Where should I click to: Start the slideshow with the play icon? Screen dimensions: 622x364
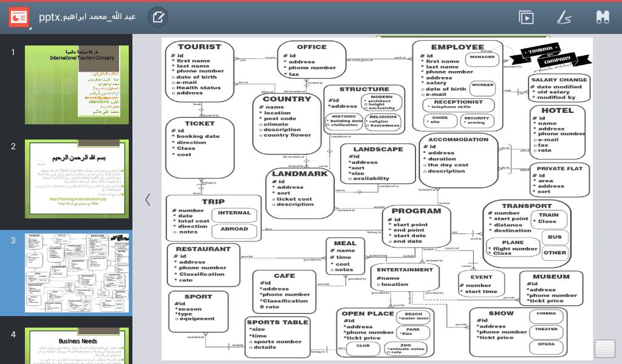tap(526, 17)
